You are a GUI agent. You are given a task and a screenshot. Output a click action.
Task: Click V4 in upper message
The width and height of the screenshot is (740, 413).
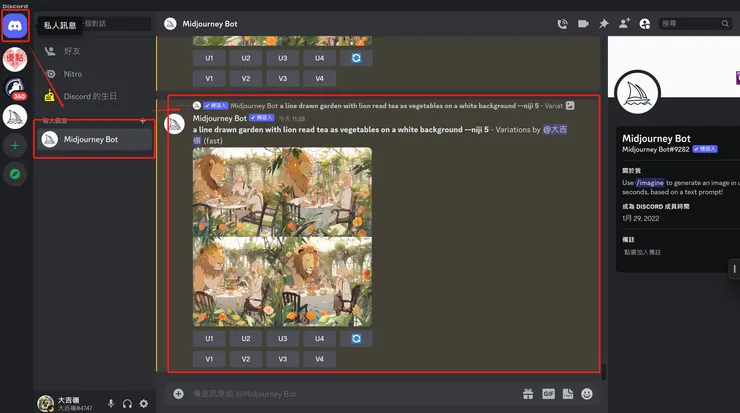[320, 78]
